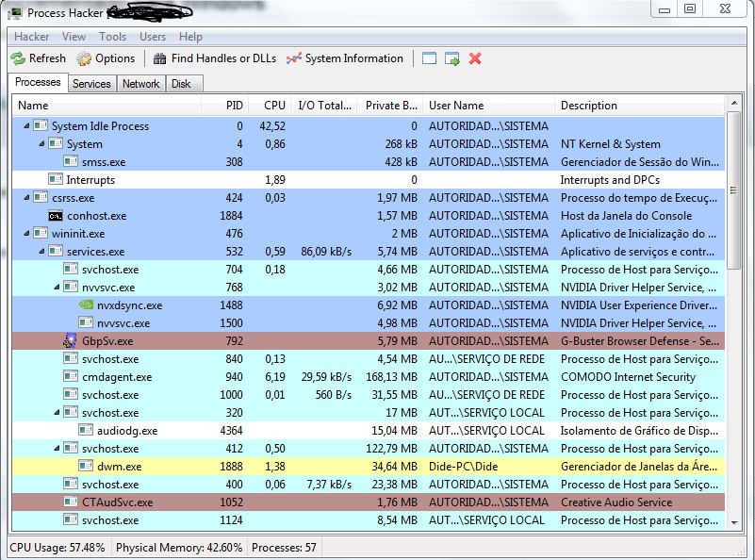
Task: Click the find window and thread icon
Action: [x=452, y=58]
